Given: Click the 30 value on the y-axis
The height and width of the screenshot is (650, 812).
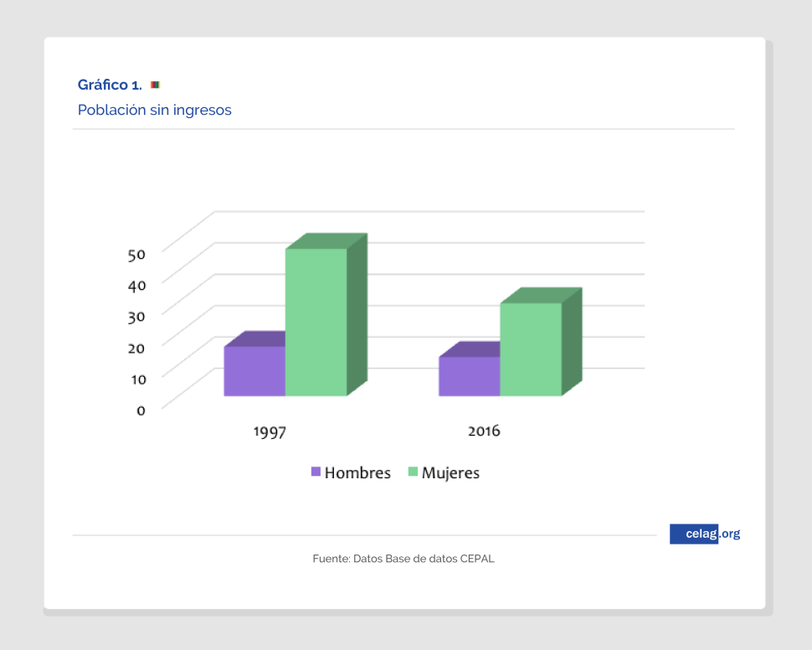Looking at the screenshot, I should click(x=136, y=316).
